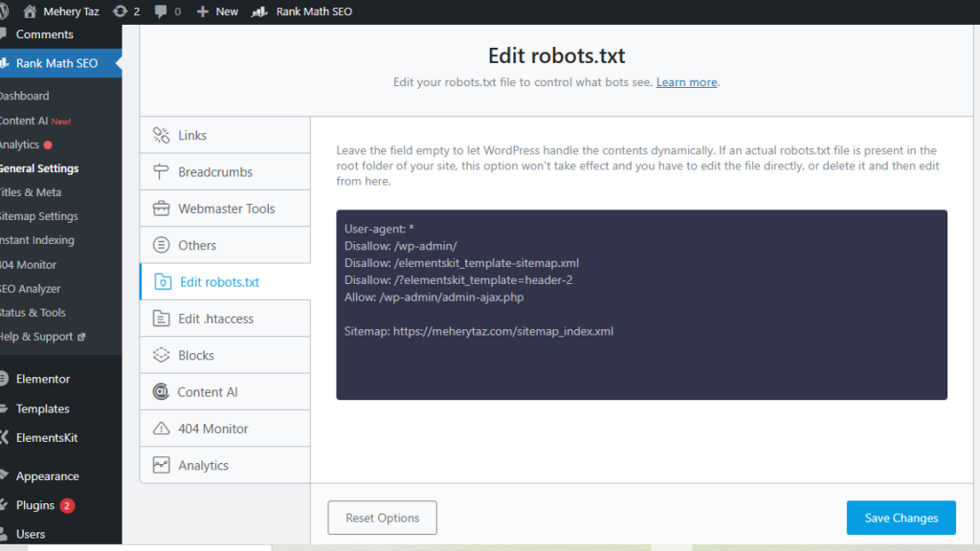Click the home icon beside Mehery Taz
The height and width of the screenshot is (551, 980).
tap(30, 11)
